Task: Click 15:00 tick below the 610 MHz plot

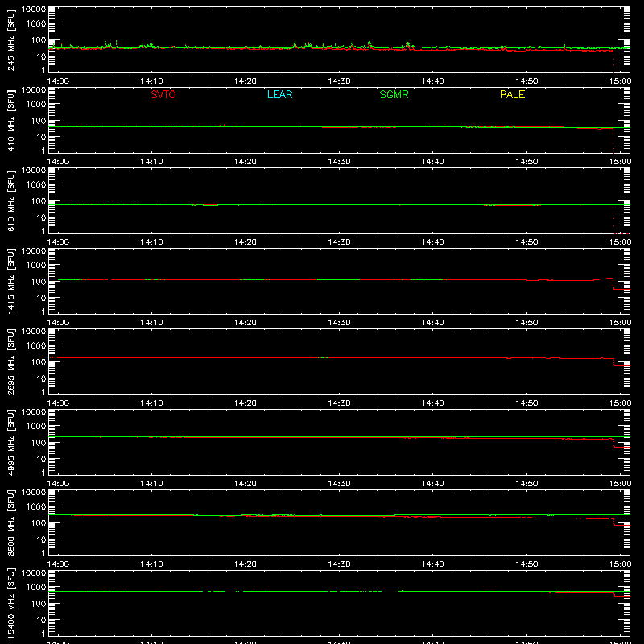Action: click(620, 242)
